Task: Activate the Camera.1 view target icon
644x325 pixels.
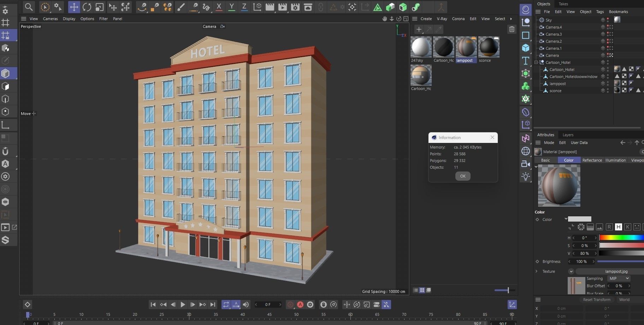Action: click(x=611, y=48)
